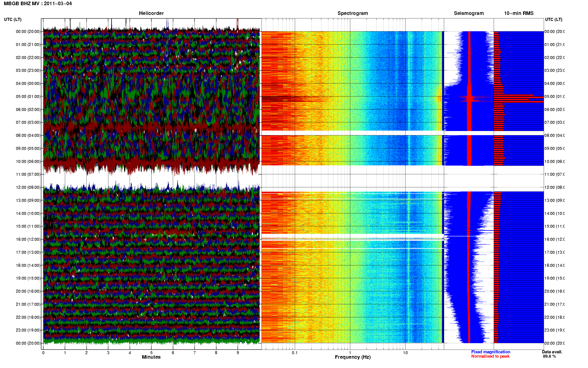The image size is (588, 368).
Task: Click the '10' frequency tick label
Action: point(405,353)
